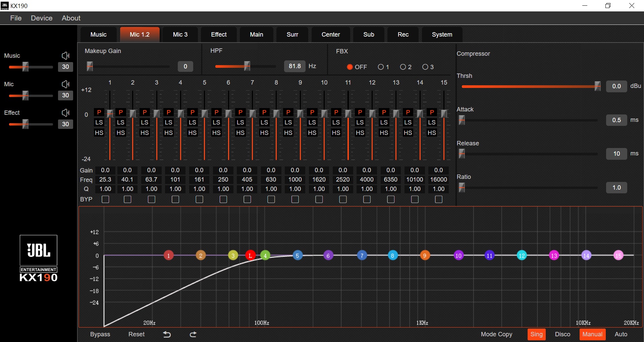
Task: Switch to the Effect tab
Action: click(219, 35)
